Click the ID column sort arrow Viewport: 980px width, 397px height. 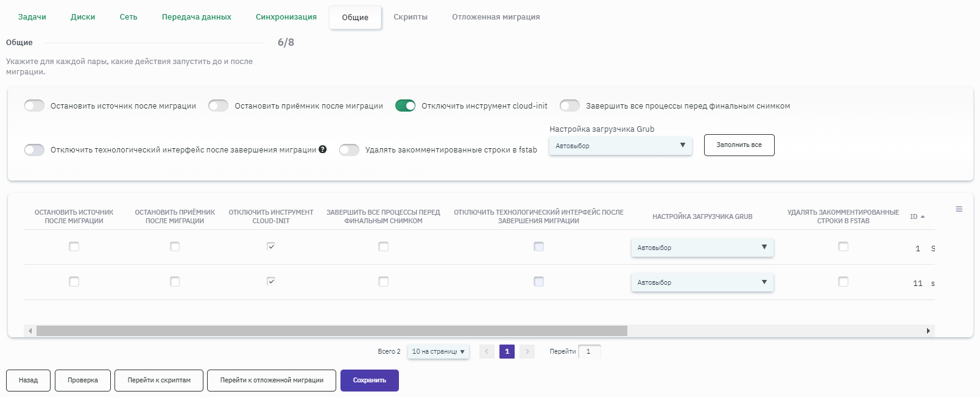click(923, 216)
